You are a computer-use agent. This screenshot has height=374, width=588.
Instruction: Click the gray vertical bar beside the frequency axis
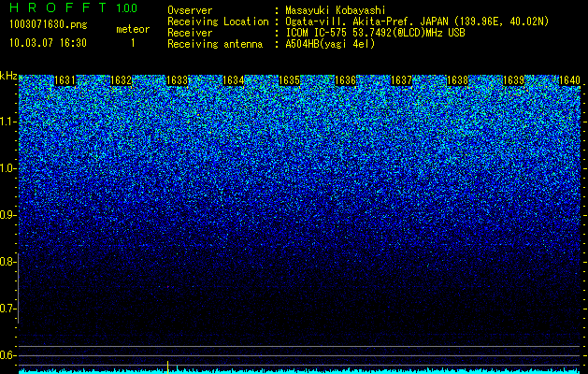[x=19, y=288]
